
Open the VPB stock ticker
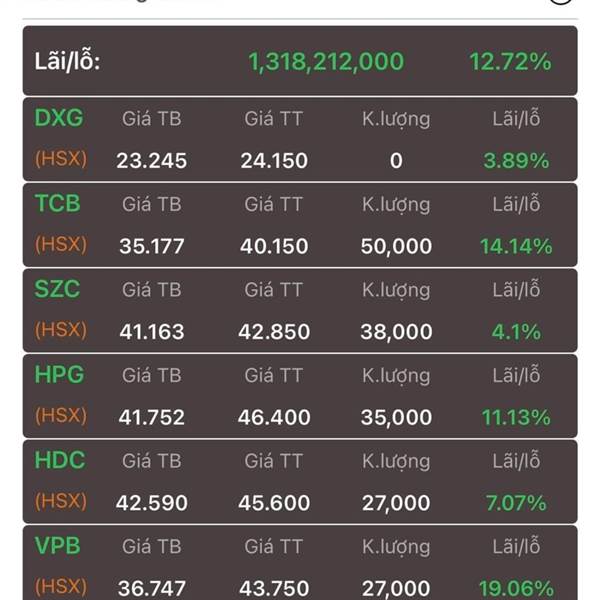coord(57,546)
